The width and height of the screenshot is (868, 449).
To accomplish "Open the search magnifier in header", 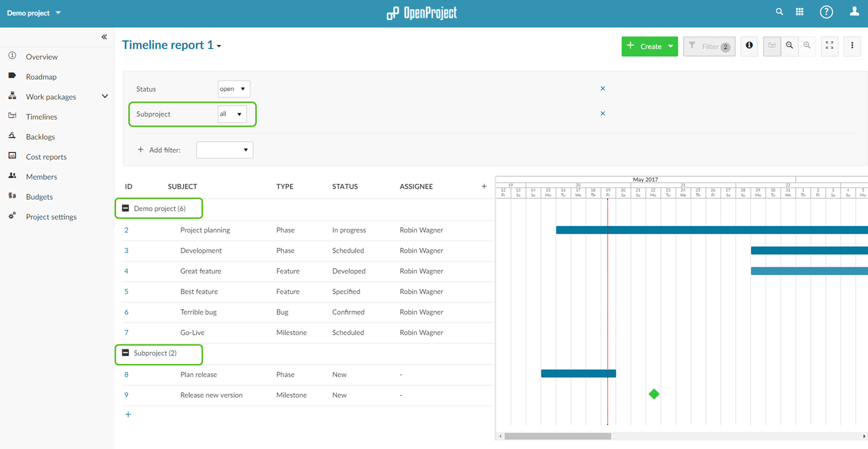I will click(x=779, y=12).
